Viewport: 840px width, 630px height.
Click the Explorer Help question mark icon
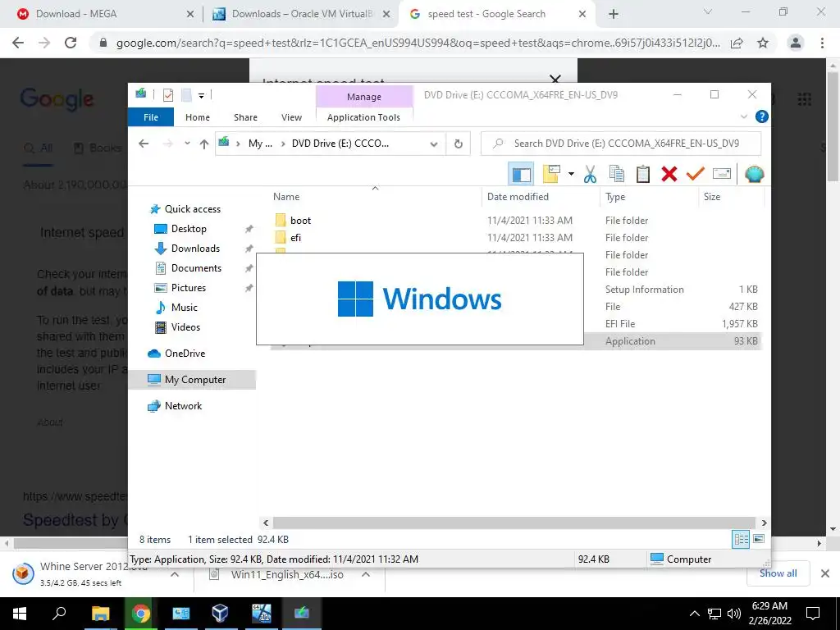761,116
